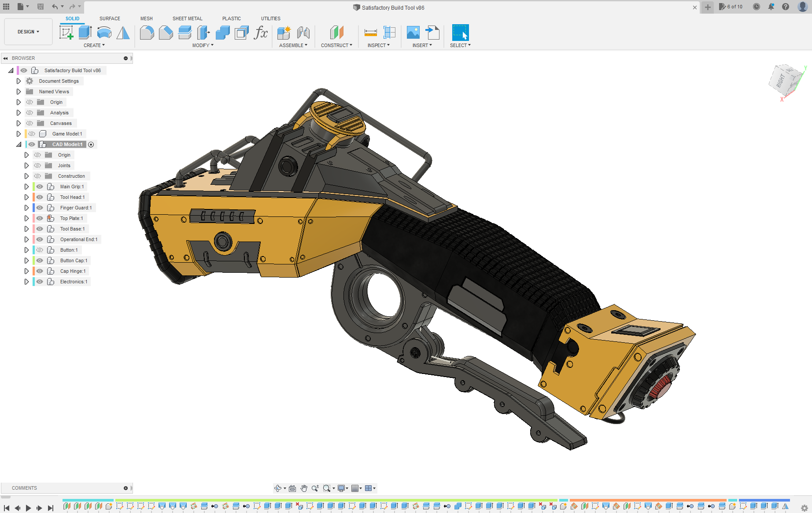This screenshot has width=812, height=513.
Task: Click the pink color bar beside Top Plate:1
Action: 33,218
